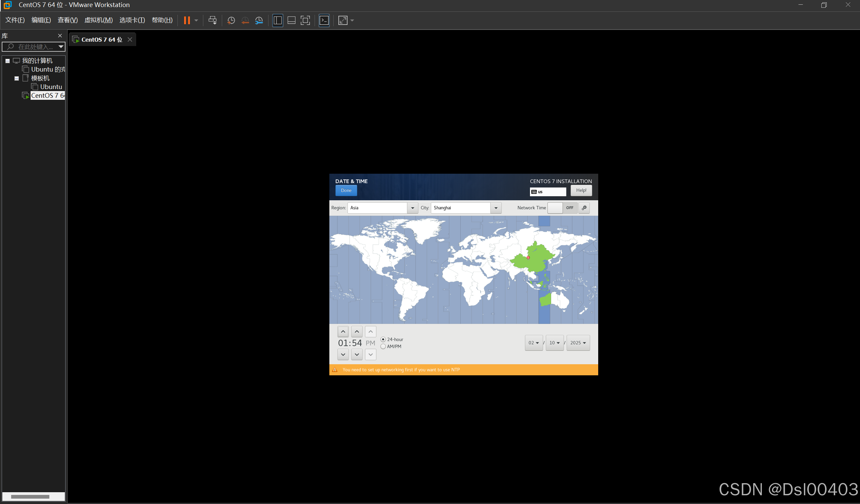Open the stretch display dropdown arrow
The image size is (860, 504).
[352, 20]
